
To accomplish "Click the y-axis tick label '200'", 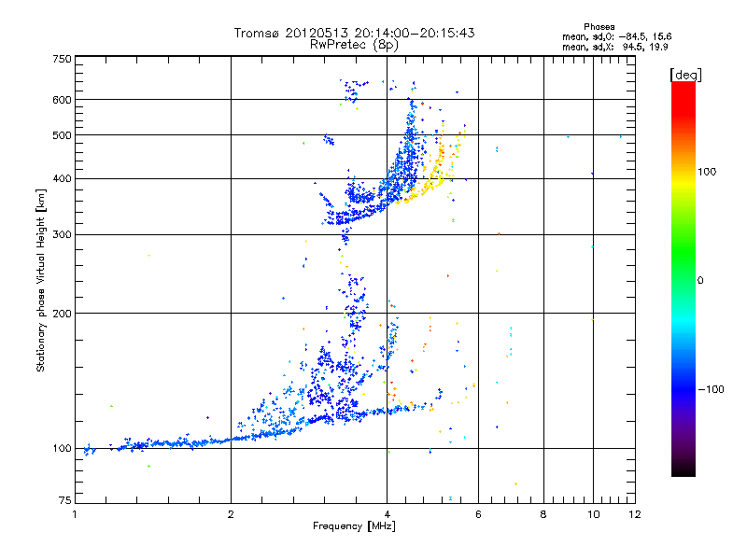I will click(62, 314).
